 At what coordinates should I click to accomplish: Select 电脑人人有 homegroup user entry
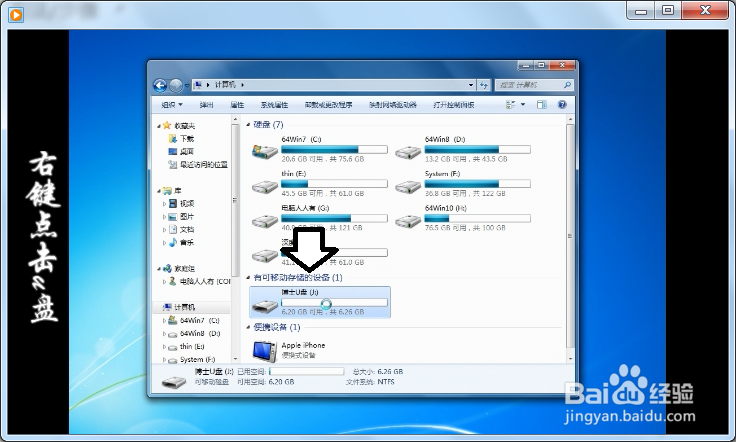(x=205, y=281)
